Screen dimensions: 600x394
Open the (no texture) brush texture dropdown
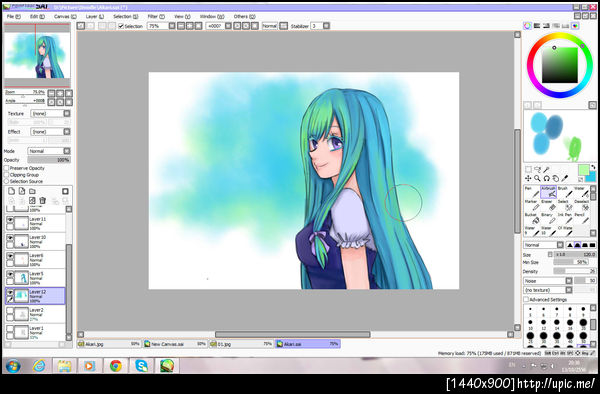pyautogui.click(x=548, y=290)
